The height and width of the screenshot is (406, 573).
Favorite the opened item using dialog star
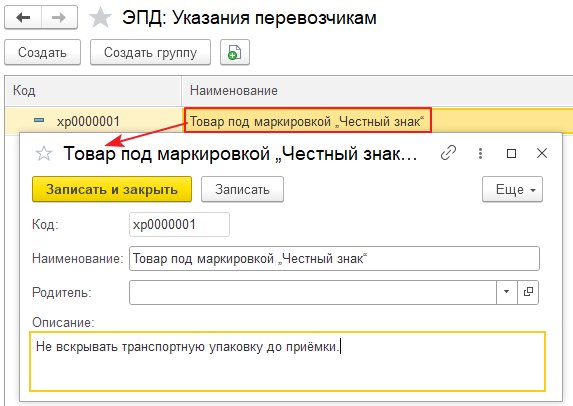[x=44, y=153]
